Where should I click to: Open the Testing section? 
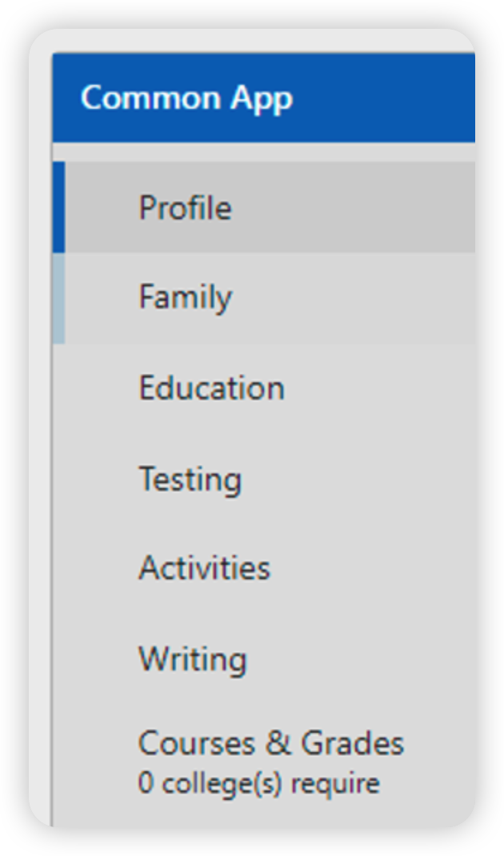tap(190, 479)
